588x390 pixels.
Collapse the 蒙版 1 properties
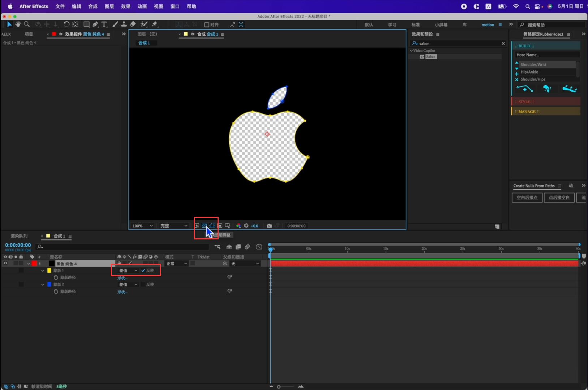click(x=43, y=270)
